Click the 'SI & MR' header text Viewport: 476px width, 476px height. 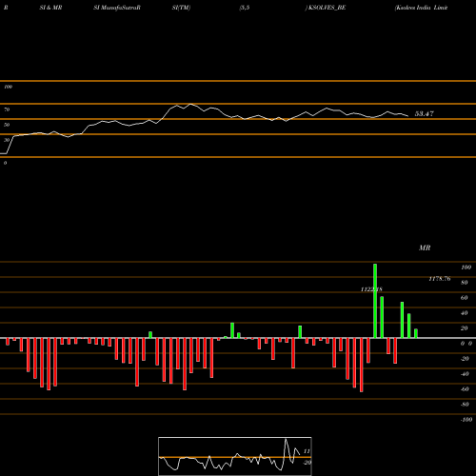(x=50, y=8)
